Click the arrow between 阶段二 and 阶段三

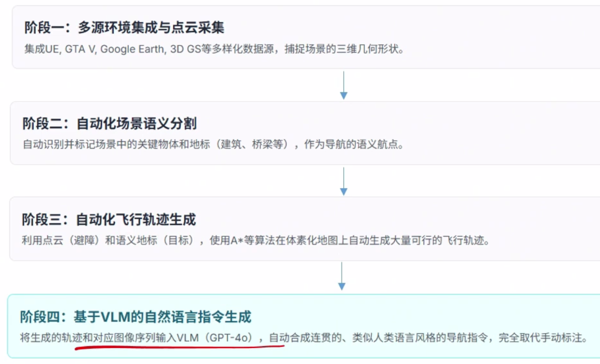(343, 181)
